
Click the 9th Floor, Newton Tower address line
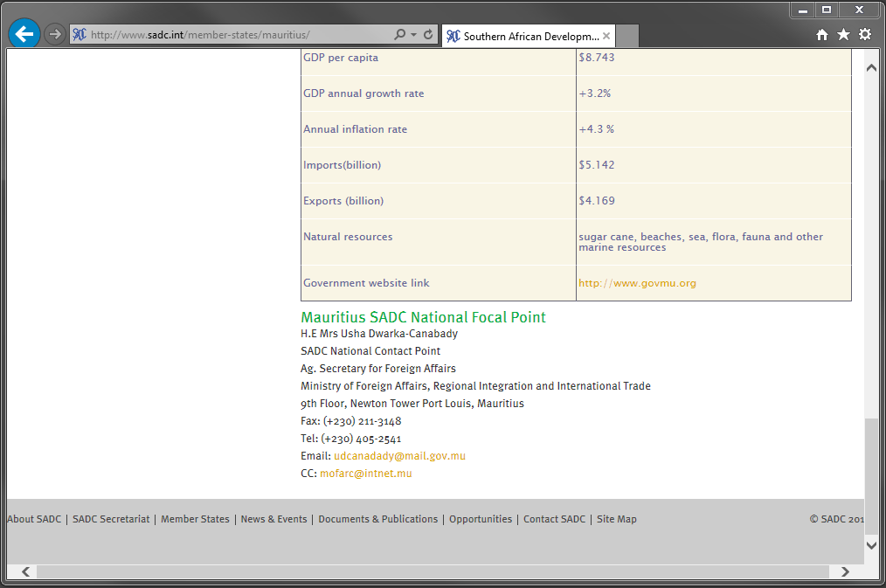coord(412,404)
